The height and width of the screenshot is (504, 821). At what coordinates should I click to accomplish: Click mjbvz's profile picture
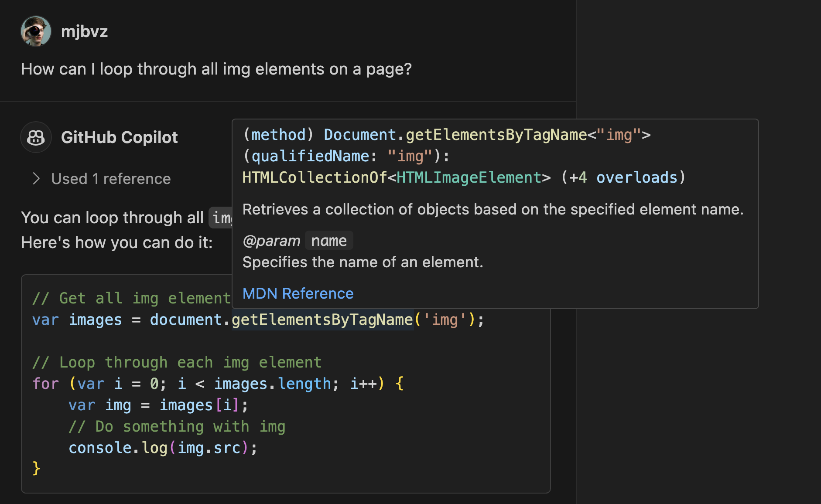pos(36,31)
